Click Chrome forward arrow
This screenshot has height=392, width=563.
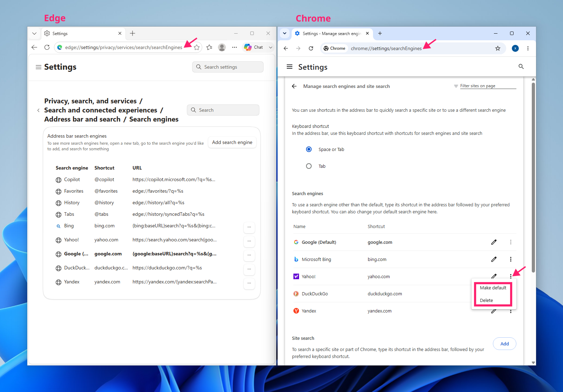pos(298,48)
